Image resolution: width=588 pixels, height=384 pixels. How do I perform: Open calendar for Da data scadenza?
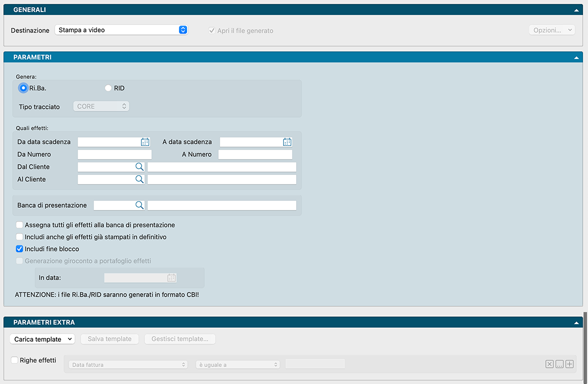[x=145, y=142]
